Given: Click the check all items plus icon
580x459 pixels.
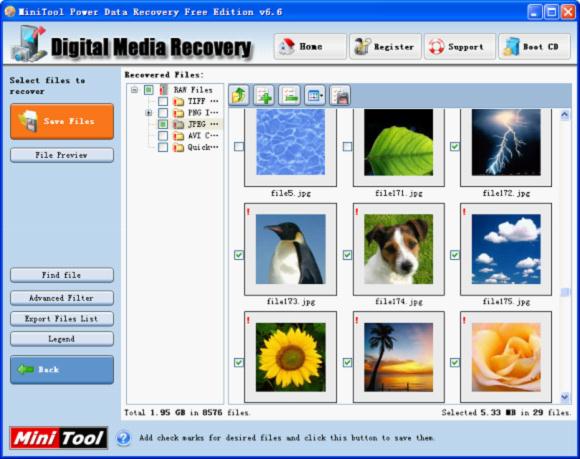Looking at the screenshot, I should pos(264,95).
